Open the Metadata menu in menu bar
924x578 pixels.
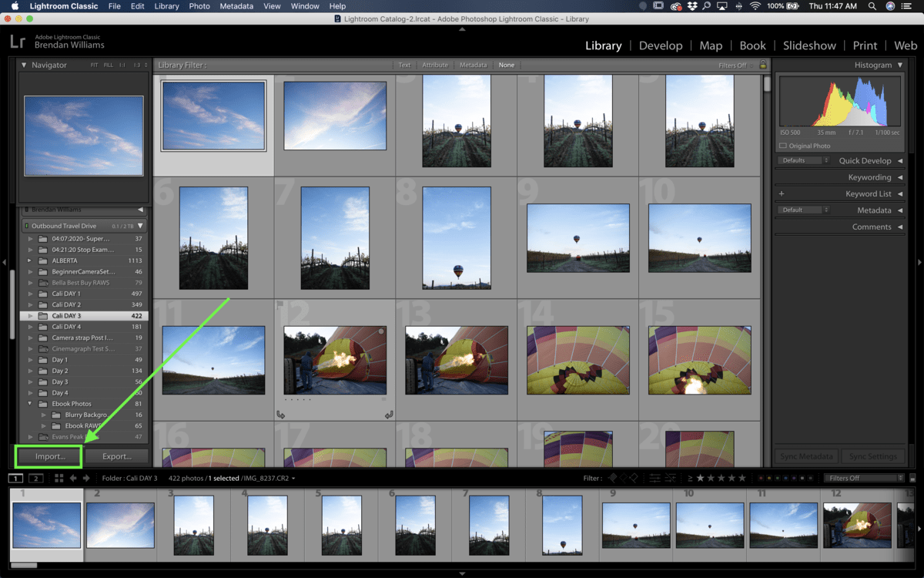236,6
